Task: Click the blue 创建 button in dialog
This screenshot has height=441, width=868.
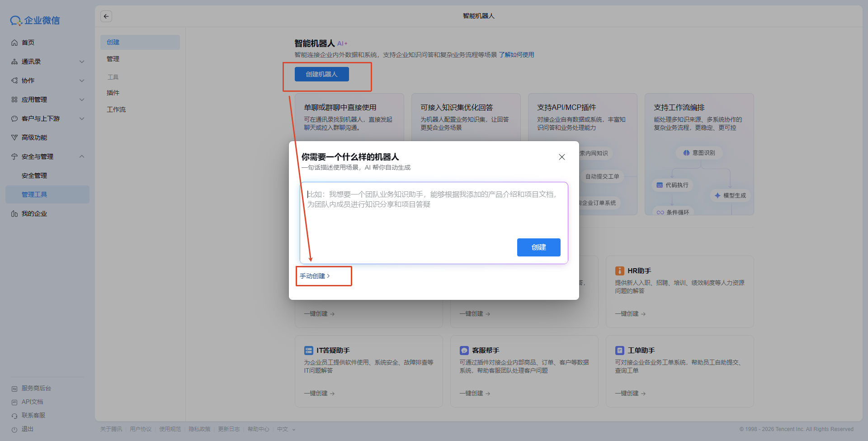Action: pyautogui.click(x=538, y=247)
